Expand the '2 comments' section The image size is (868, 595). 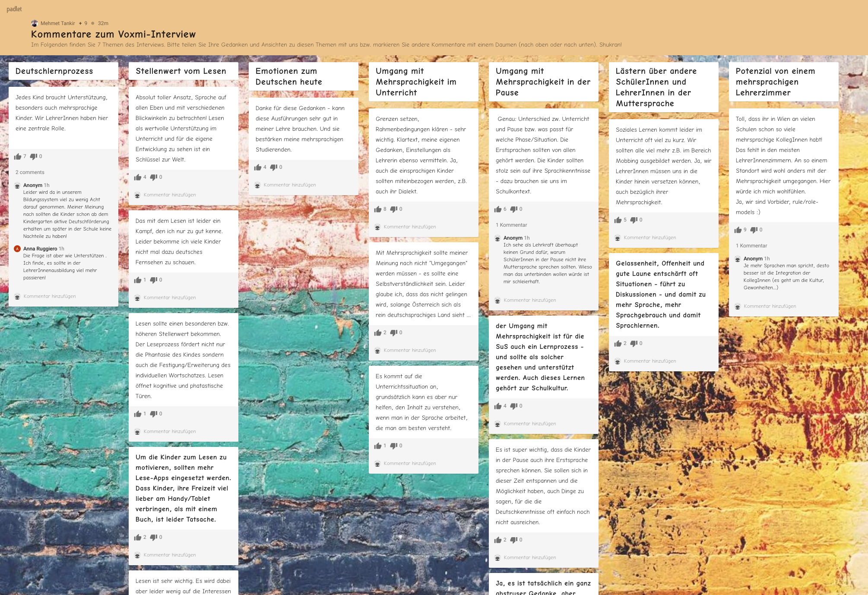pyautogui.click(x=30, y=172)
